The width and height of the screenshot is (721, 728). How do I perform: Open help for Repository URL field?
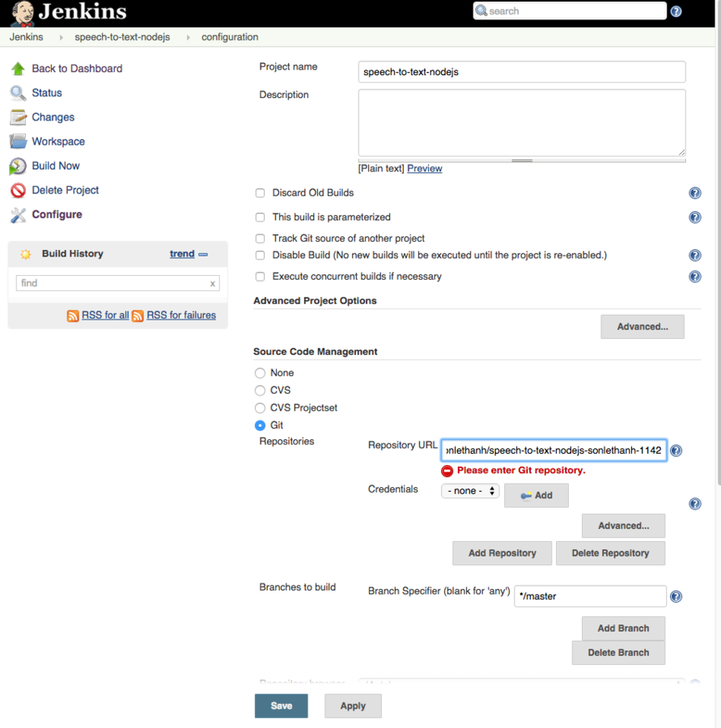point(676,451)
